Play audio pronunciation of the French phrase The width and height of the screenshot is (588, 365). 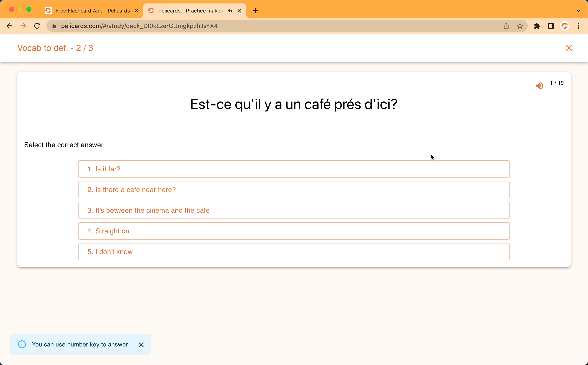point(539,86)
